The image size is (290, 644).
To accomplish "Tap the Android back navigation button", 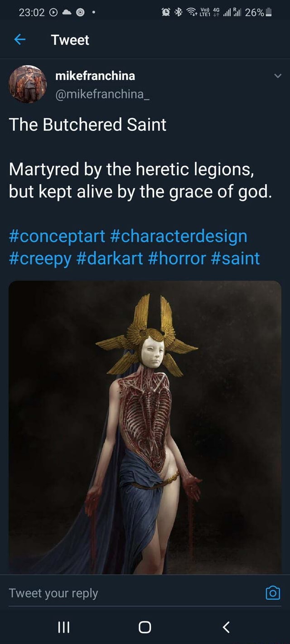I will pos(227,627).
